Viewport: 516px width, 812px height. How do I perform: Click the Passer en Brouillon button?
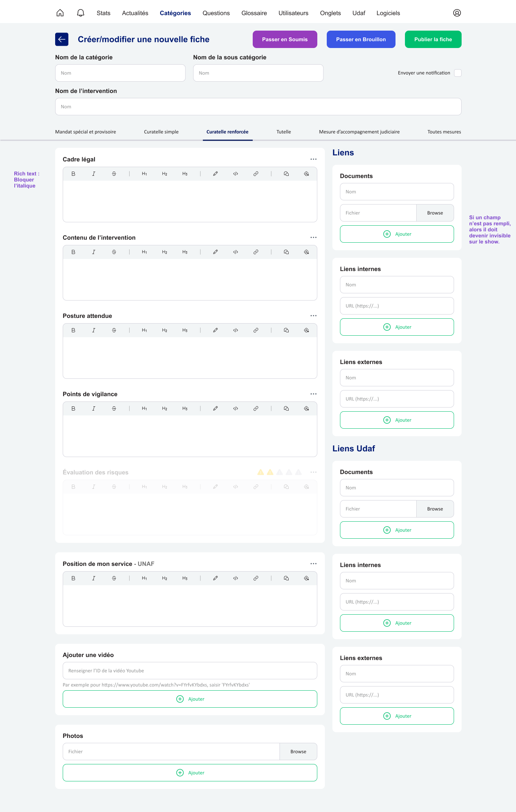[361, 39]
